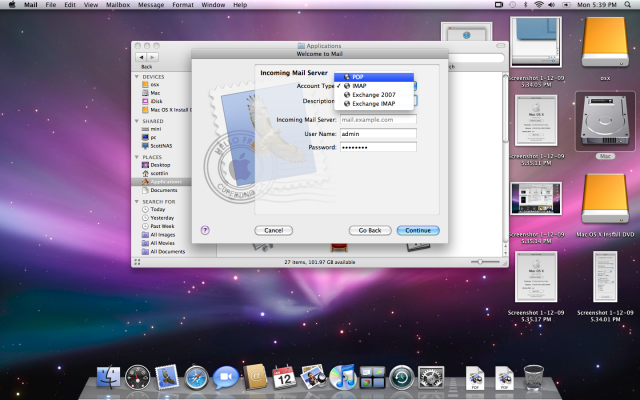Open the Format menu
The image size is (640, 400).
click(x=183, y=5)
